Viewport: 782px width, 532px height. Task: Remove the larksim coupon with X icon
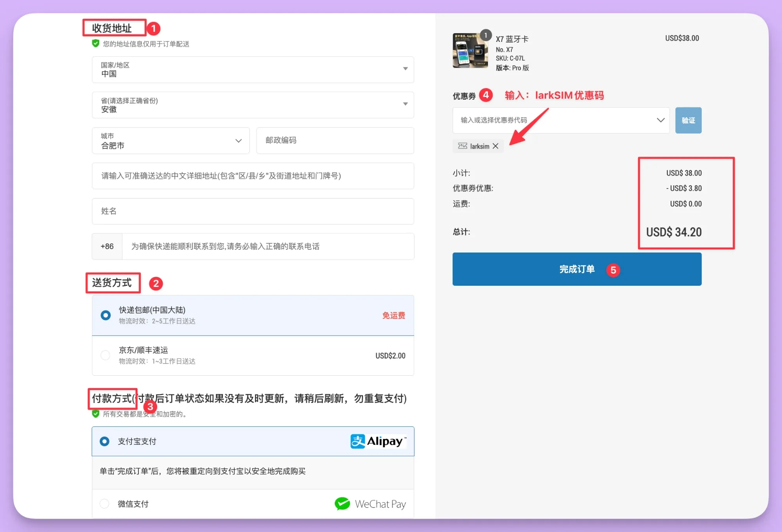tap(495, 146)
